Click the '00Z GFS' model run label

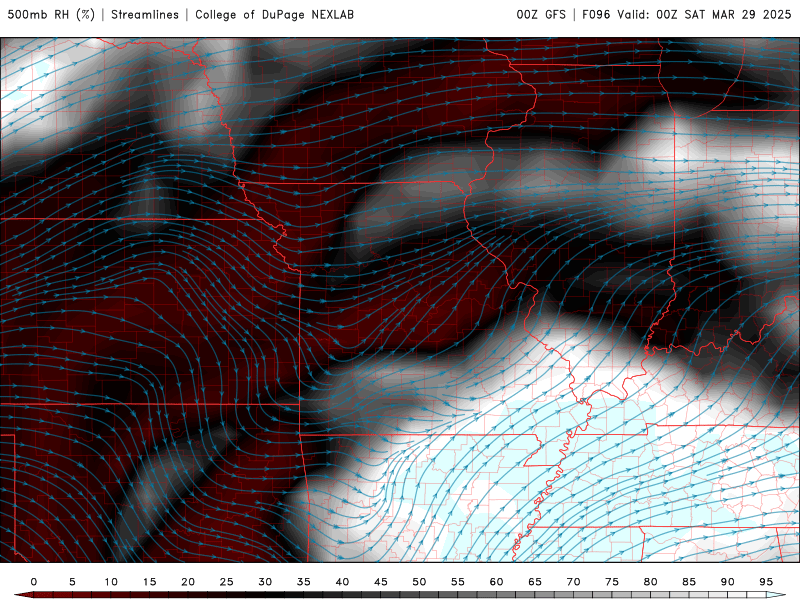click(x=541, y=15)
